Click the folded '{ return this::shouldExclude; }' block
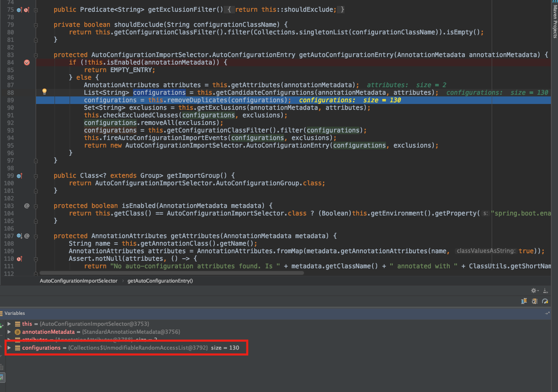This screenshot has width=558, height=392. coord(285,10)
